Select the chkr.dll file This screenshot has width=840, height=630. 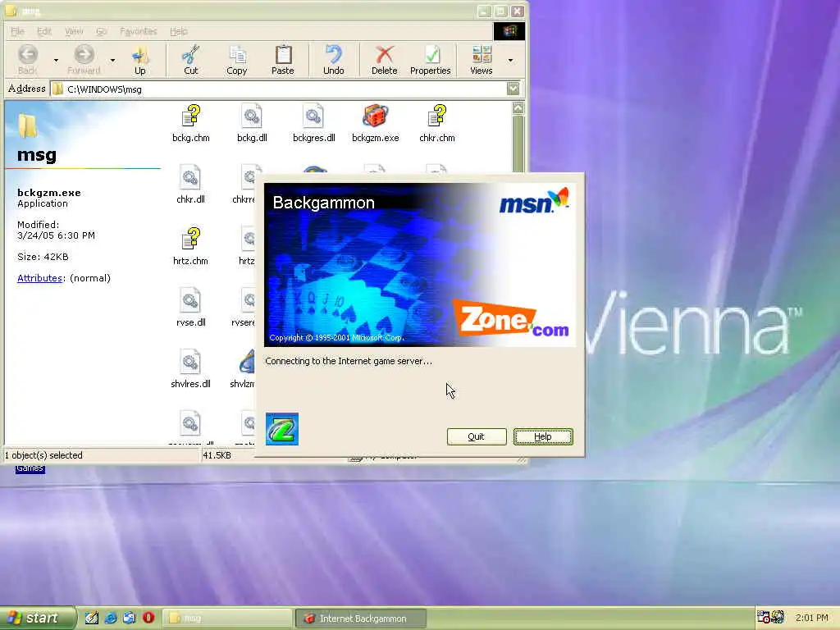pos(190,185)
